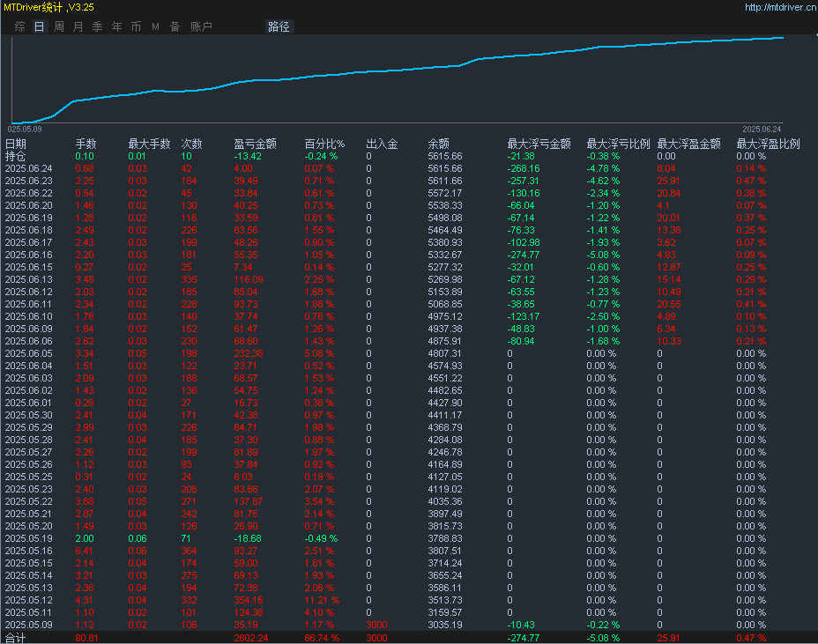The image size is (818, 644).
Task: Click percentage 11.21 %
Action: (x=322, y=600)
